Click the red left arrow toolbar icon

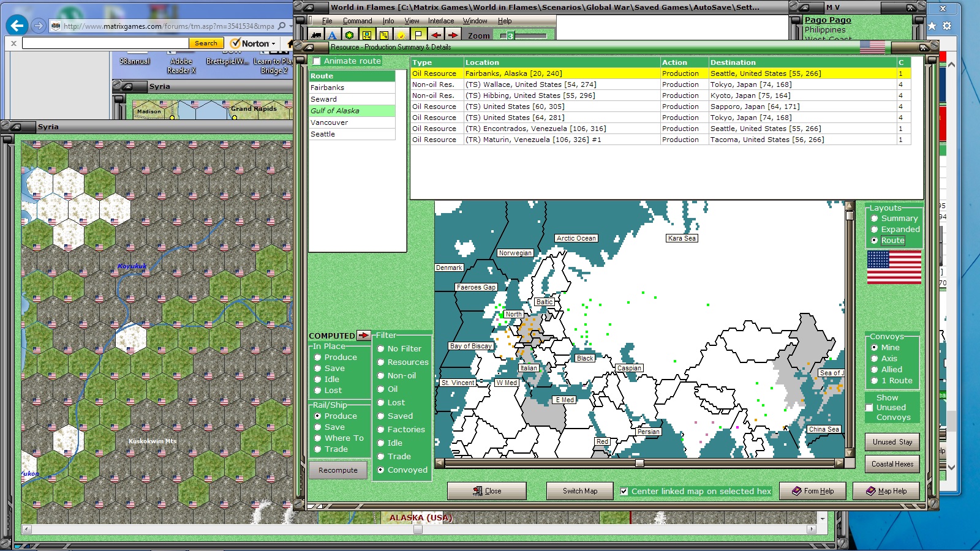tap(435, 36)
